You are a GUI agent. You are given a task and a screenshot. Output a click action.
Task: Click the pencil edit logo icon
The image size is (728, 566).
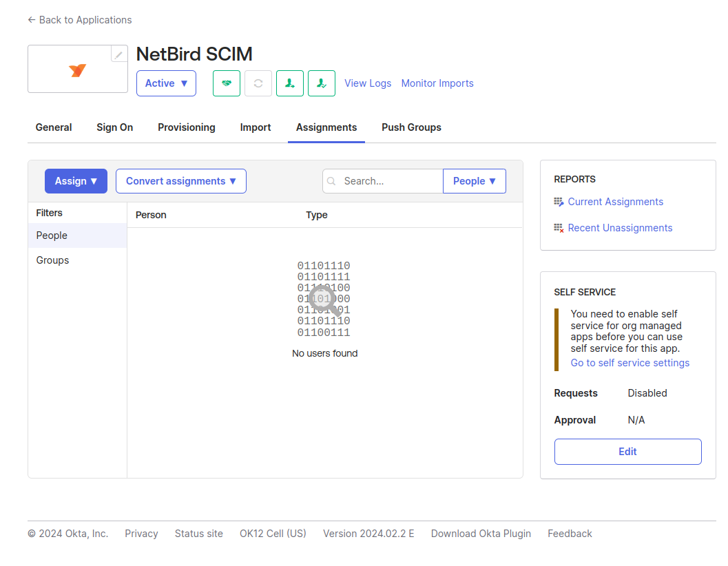coord(119,54)
